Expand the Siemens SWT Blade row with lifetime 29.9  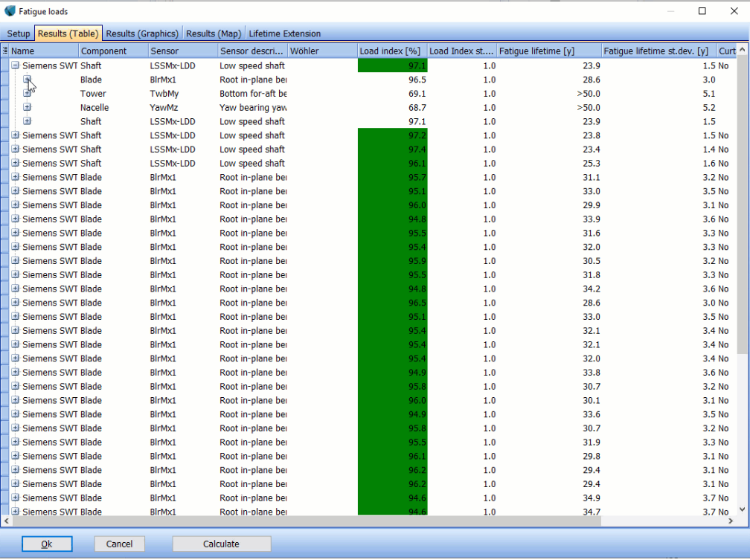click(x=16, y=205)
